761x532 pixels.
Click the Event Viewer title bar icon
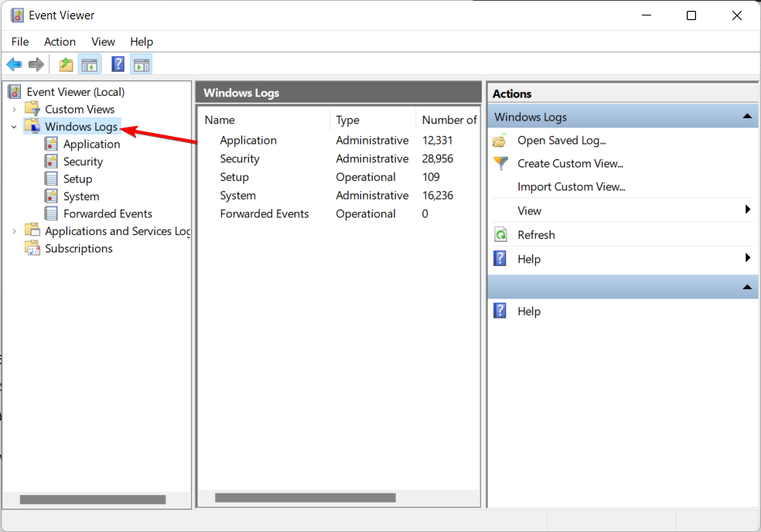click(x=17, y=15)
